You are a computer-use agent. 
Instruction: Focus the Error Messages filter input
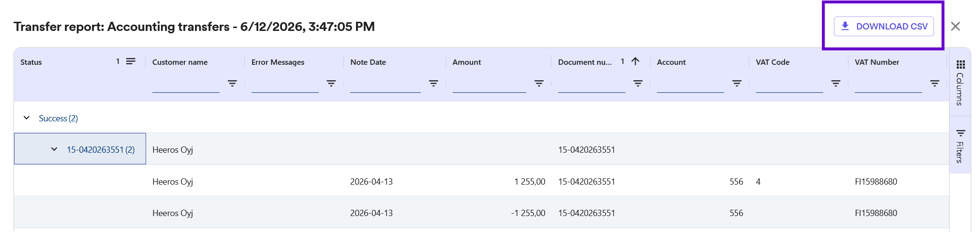click(285, 84)
